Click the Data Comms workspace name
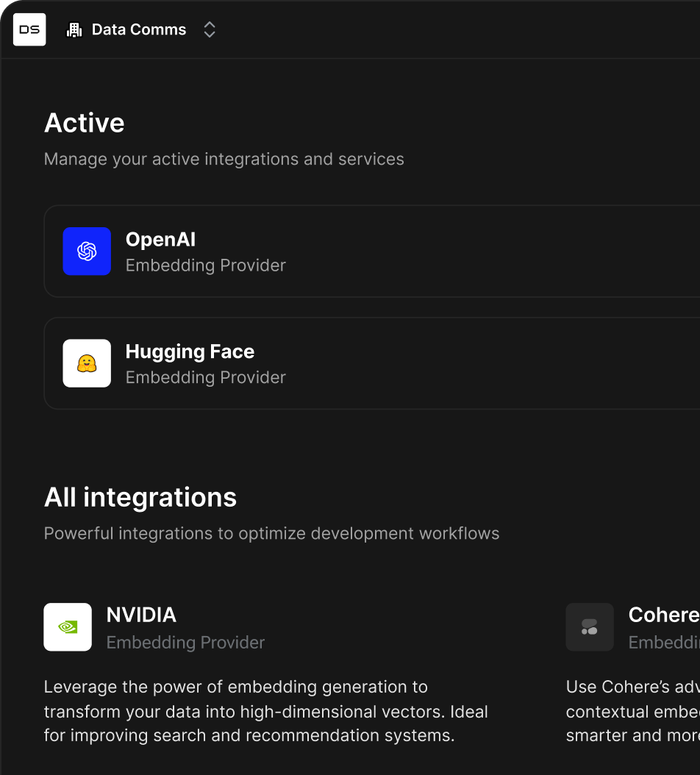The height and width of the screenshot is (775, 700). point(138,30)
